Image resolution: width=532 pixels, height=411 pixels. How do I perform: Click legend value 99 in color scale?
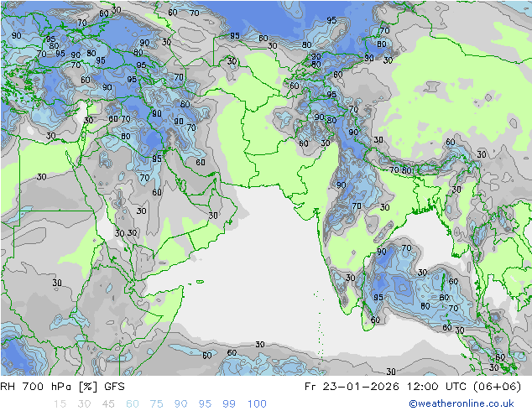[229, 404]
